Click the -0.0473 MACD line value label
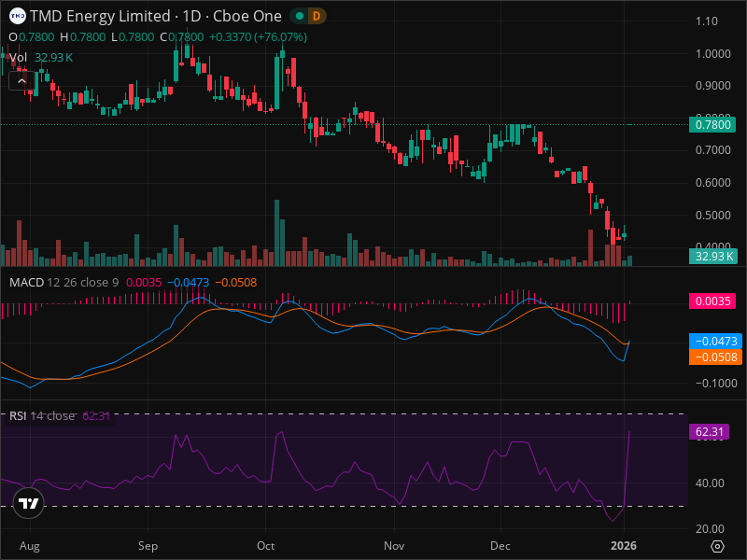 716,341
